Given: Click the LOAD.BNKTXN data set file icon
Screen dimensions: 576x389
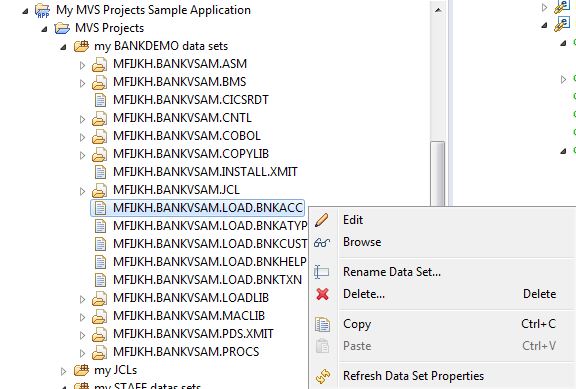Looking at the screenshot, I should point(100,280).
